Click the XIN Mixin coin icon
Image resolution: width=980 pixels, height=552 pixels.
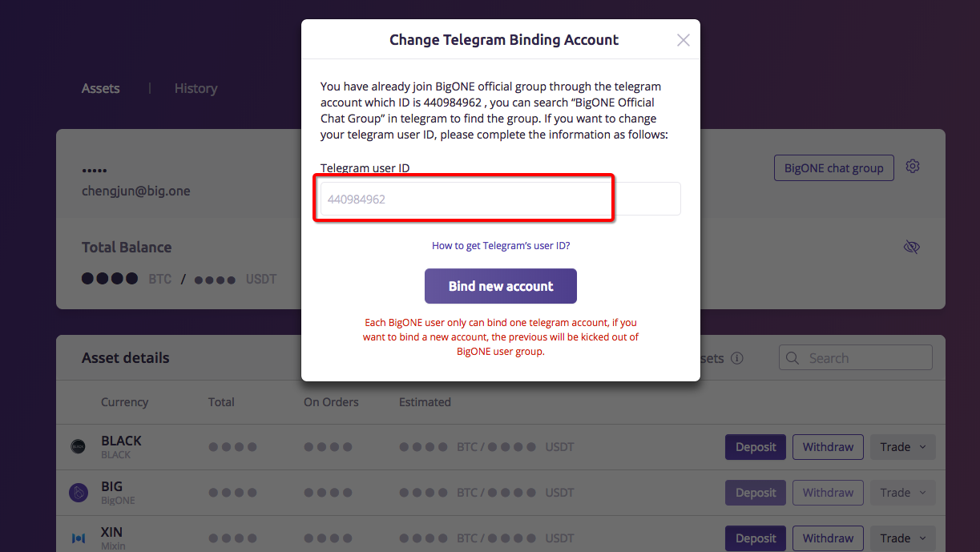pos(79,538)
